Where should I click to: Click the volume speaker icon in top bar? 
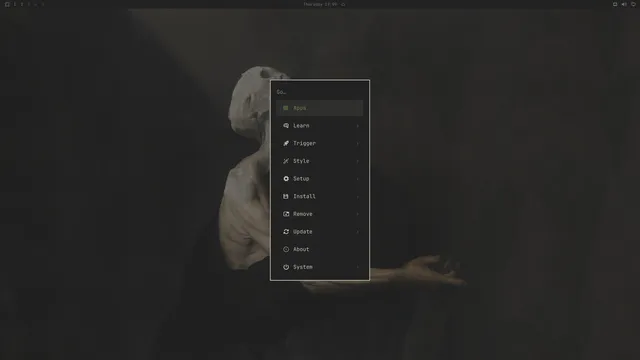pos(624,4)
